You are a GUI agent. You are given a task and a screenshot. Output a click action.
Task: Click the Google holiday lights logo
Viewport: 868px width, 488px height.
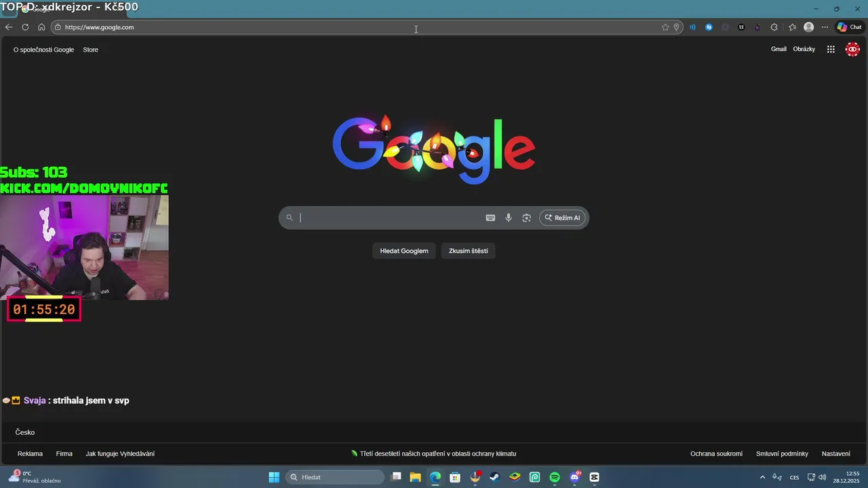click(434, 150)
